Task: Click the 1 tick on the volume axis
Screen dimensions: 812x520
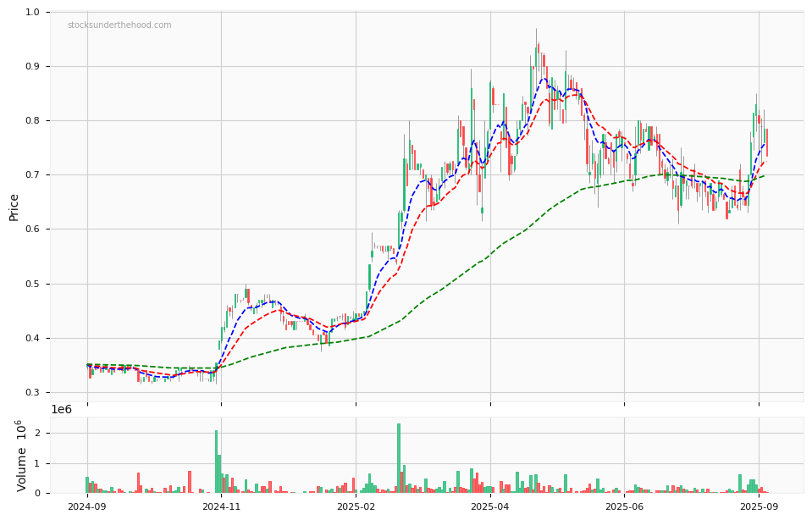Action: (x=37, y=463)
